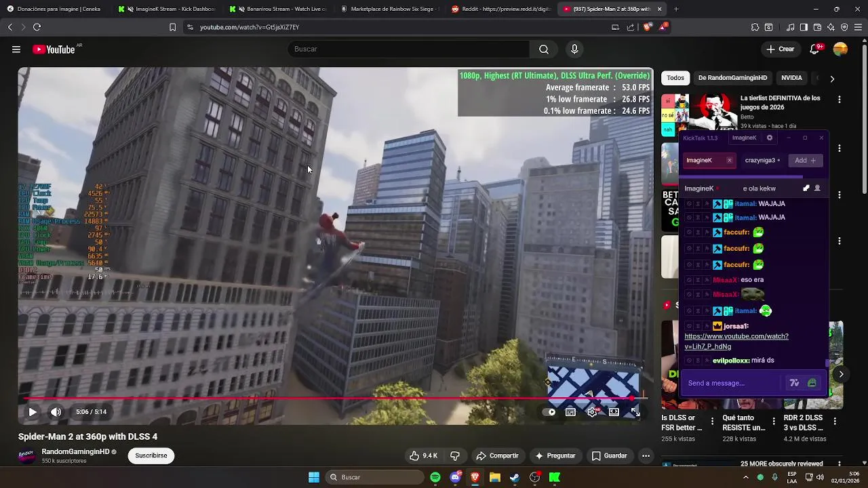Screen dimensions: 868x488
Task: Open Spotify from the taskbar
Action: point(435,477)
